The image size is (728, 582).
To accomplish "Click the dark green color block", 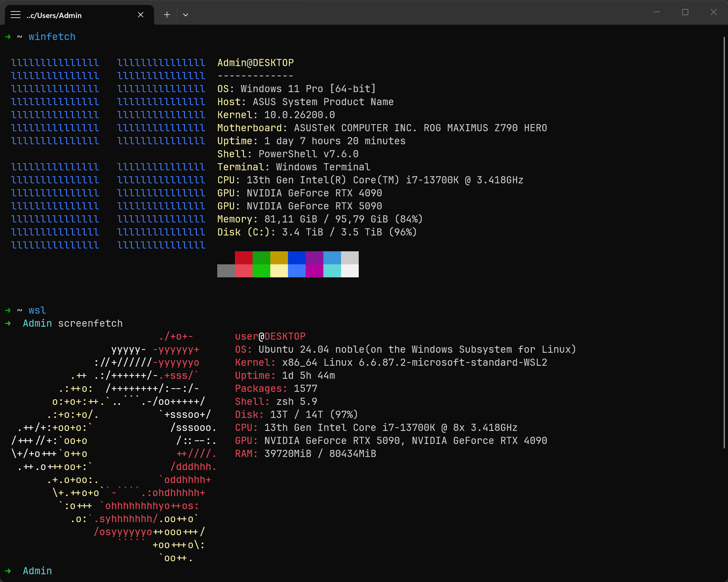I will 261,258.
